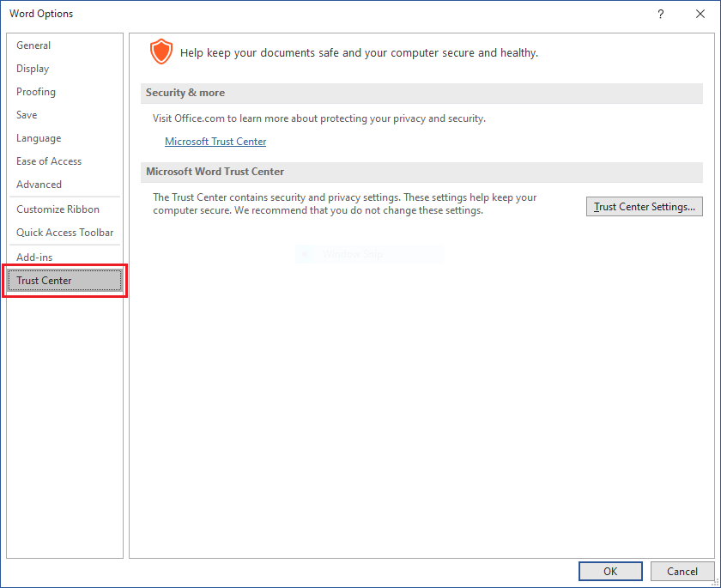Screen dimensions: 721x588
Task: Open the General options category
Action: pos(64,45)
